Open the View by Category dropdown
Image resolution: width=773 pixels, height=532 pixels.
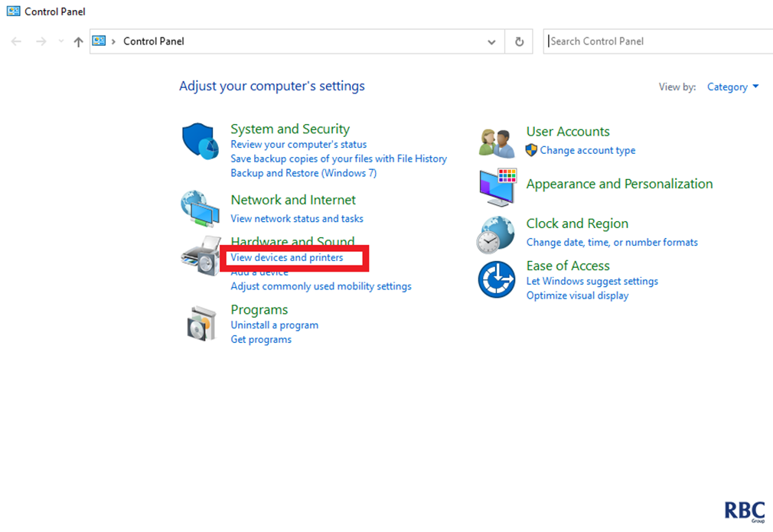point(732,87)
